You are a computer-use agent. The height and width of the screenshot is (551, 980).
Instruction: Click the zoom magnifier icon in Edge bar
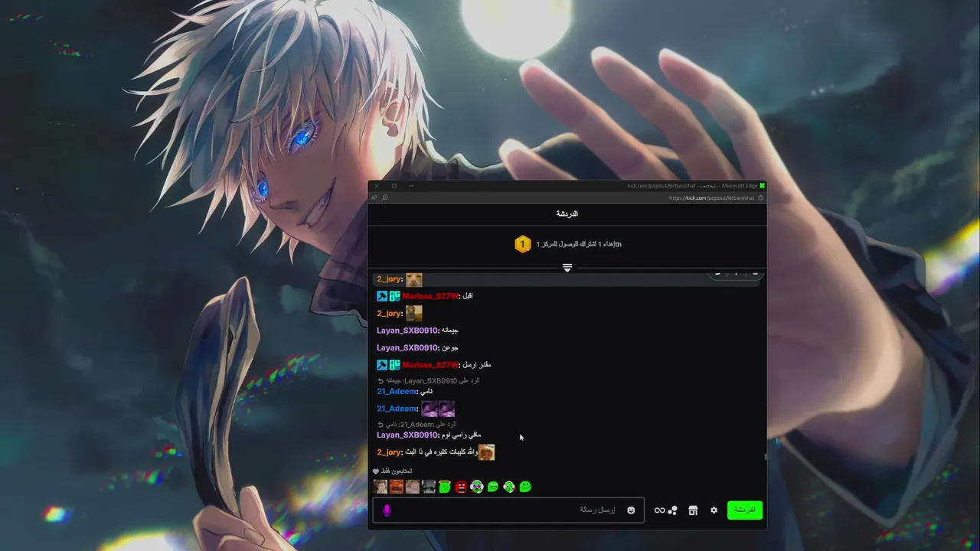[385, 197]
